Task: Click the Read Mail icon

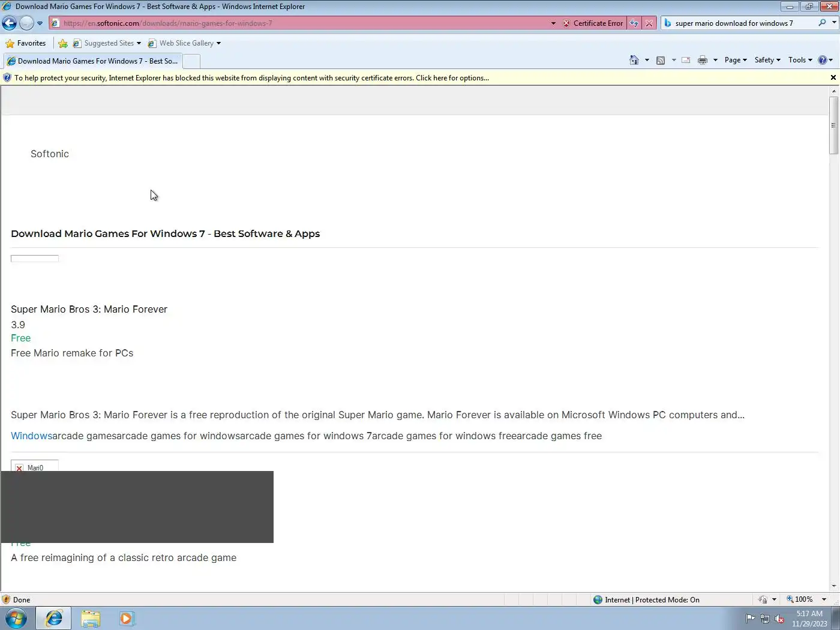Action: [x=686, y=60]
